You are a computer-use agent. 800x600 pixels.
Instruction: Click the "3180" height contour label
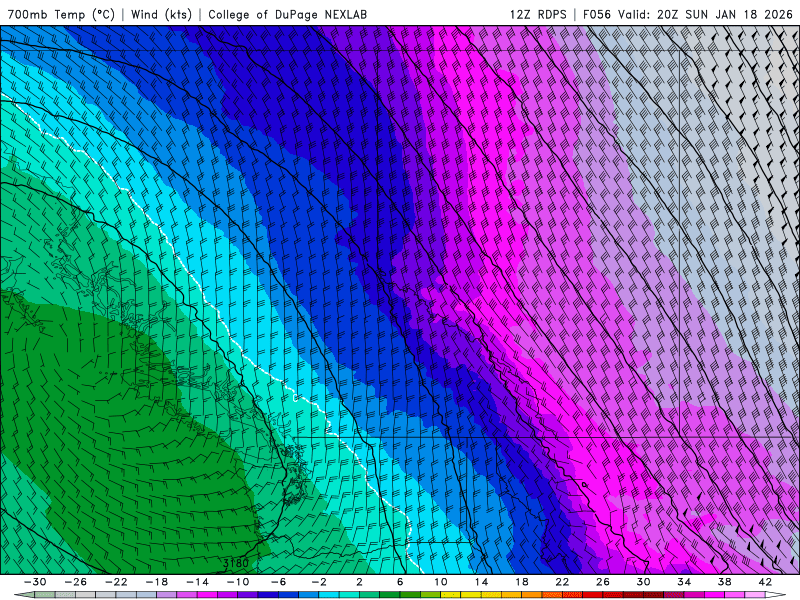(236, 563)
